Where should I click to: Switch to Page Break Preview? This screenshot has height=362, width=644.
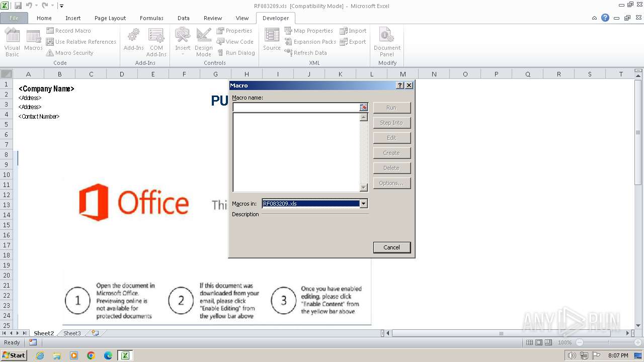click(548, 342)
